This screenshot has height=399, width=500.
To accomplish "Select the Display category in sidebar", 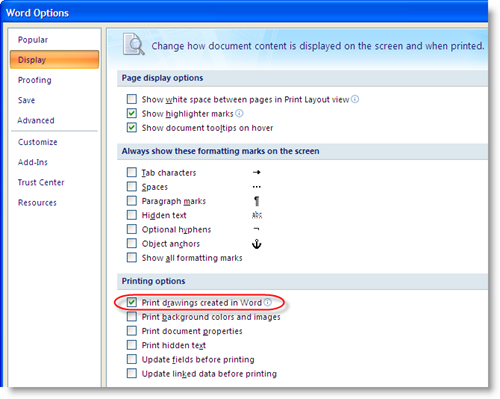I will click(x=54, y=60).
